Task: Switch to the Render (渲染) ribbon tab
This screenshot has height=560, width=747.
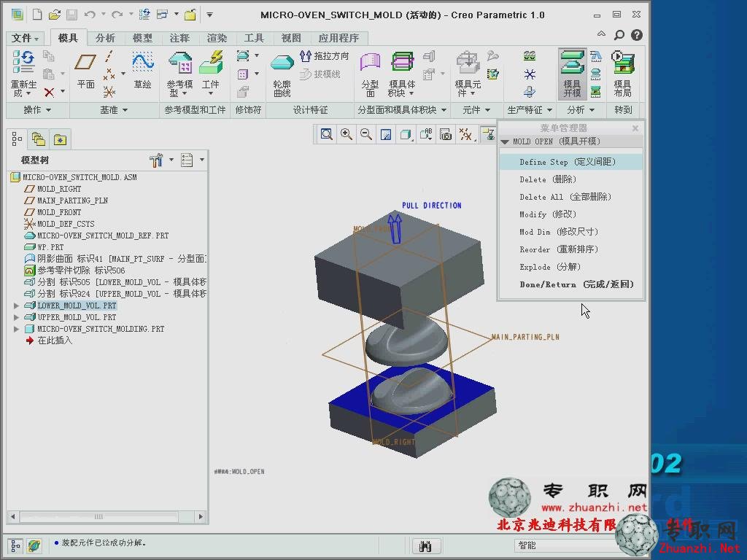Action: tap(217, 38)
